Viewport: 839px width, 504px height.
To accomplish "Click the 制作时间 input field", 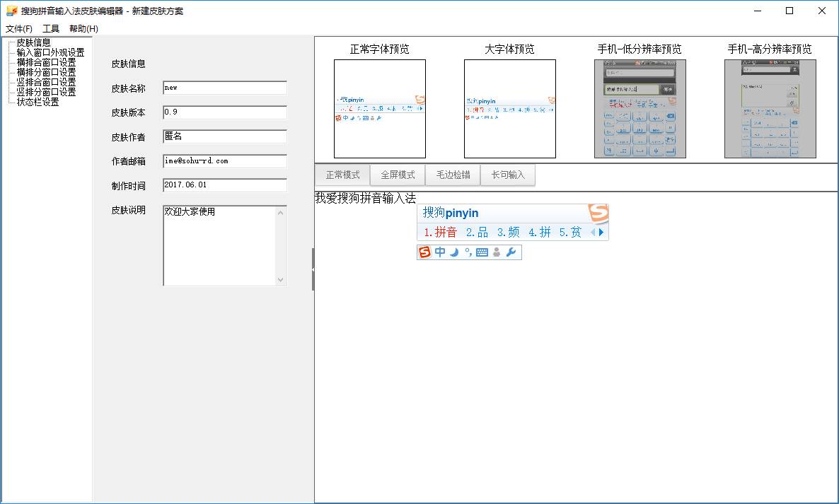I will [x=225, y=185].
